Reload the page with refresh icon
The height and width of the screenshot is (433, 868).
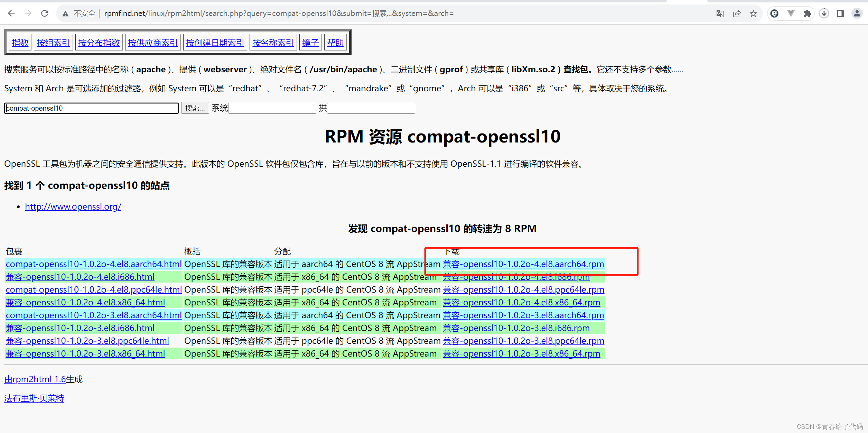tap(45, 13)
